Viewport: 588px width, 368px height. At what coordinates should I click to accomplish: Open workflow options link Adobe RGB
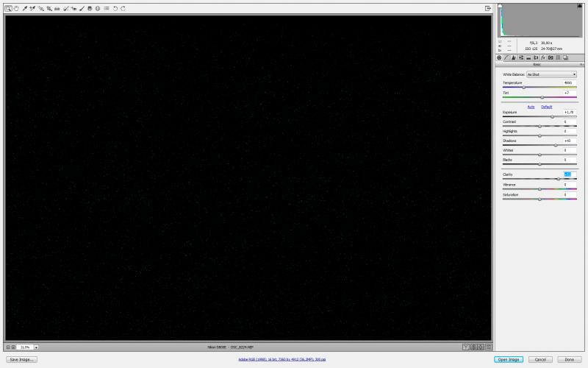(282, 359)
